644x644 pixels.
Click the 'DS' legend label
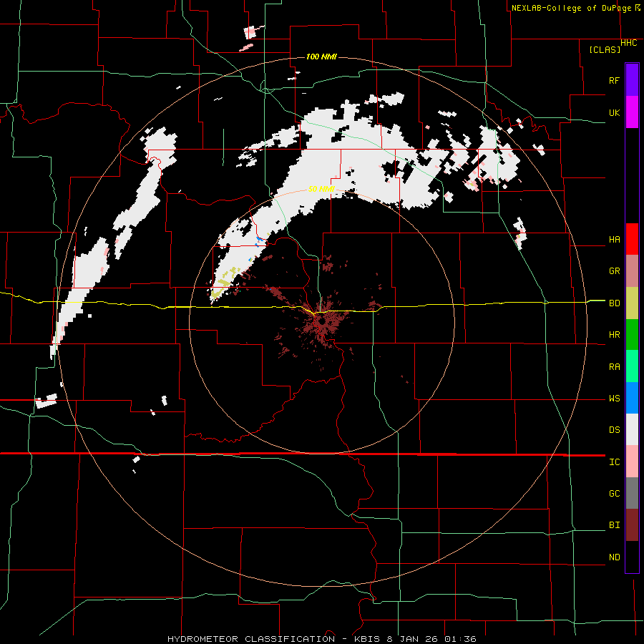pyautogui.click(x=615, y=430)
